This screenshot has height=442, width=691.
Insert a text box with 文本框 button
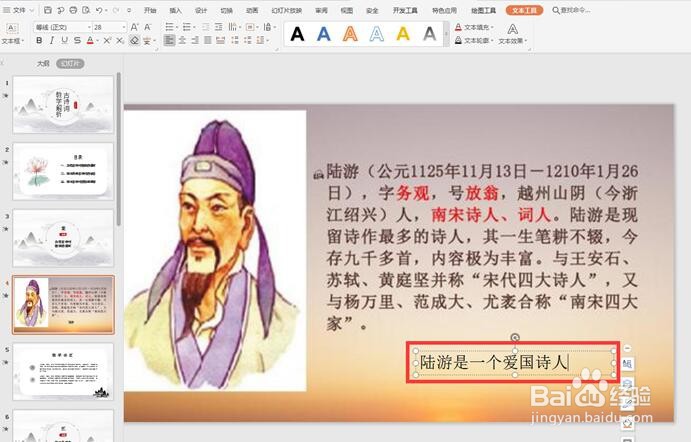[12, 34]
